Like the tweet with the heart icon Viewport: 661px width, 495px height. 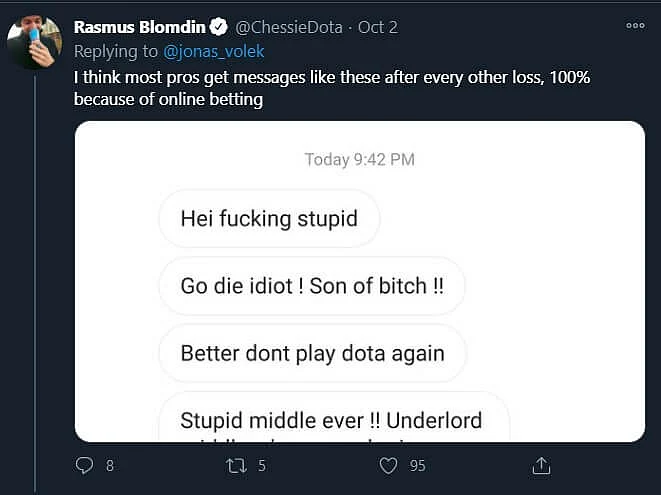388,466
